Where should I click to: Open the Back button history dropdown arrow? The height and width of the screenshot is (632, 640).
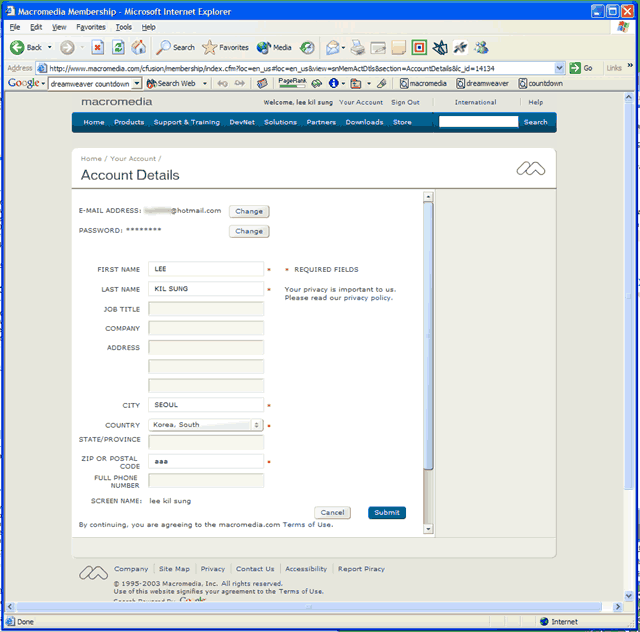click(x=49, y=47)
